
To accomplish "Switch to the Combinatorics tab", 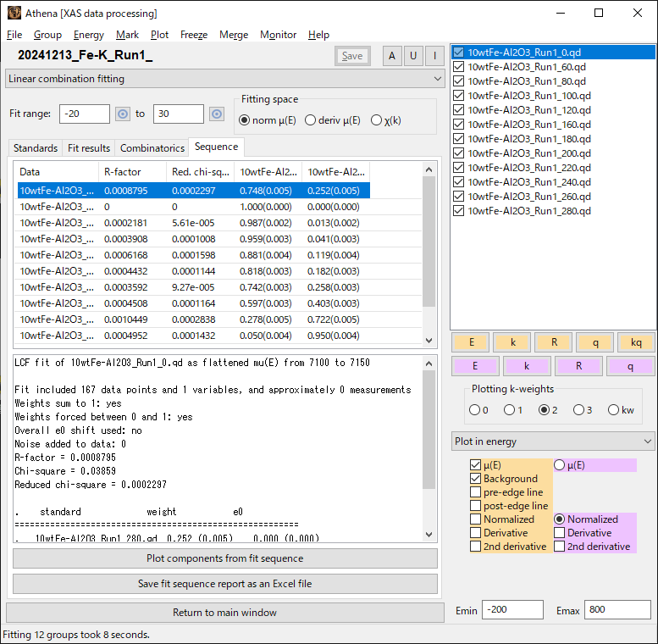I will [x=152, y=148].
